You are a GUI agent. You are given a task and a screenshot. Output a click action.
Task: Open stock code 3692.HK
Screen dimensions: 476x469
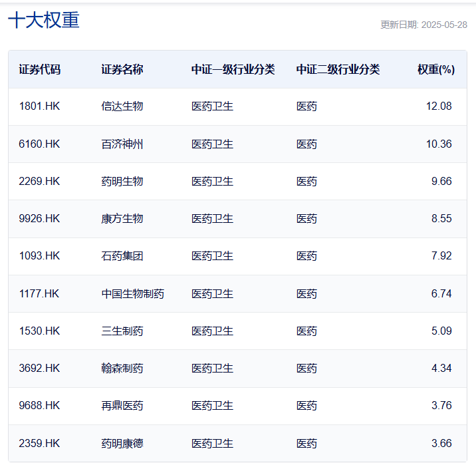point(39,368)
